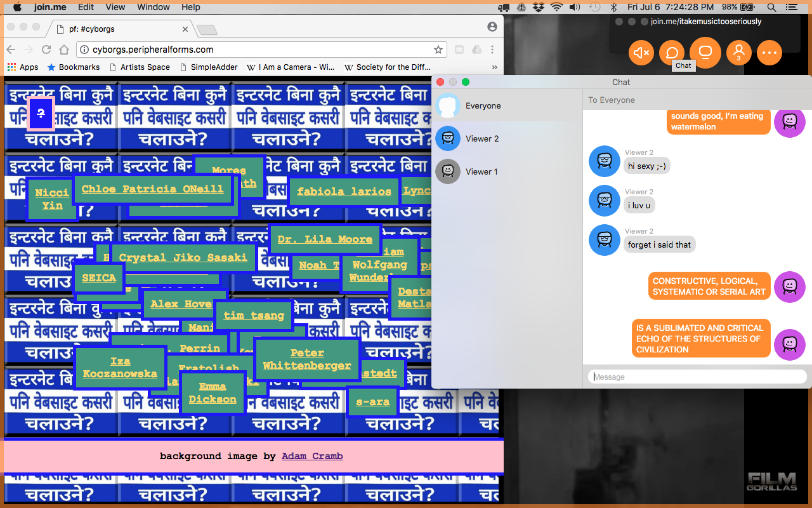Click the volume icon in the menu bar
The height and width of the screenshot is (508, 812).
coord(574,7)
